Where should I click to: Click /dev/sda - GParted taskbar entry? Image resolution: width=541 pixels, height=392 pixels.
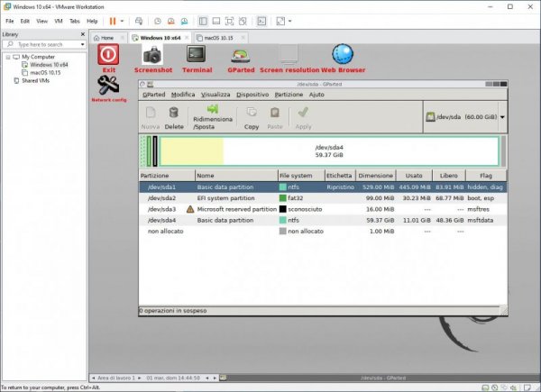click(382, 378)
